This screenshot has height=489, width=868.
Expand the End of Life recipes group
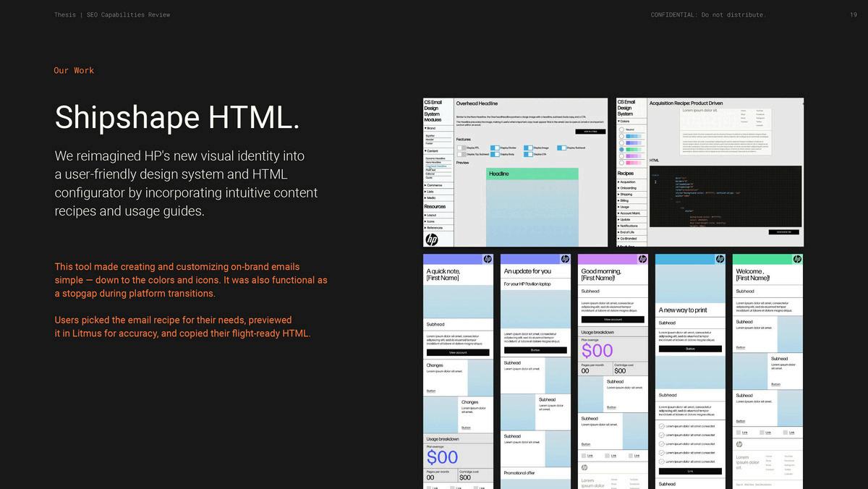pos(631,232)
